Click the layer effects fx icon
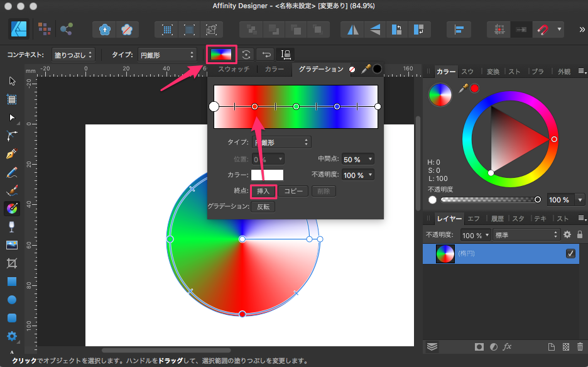 coord(508,347)
